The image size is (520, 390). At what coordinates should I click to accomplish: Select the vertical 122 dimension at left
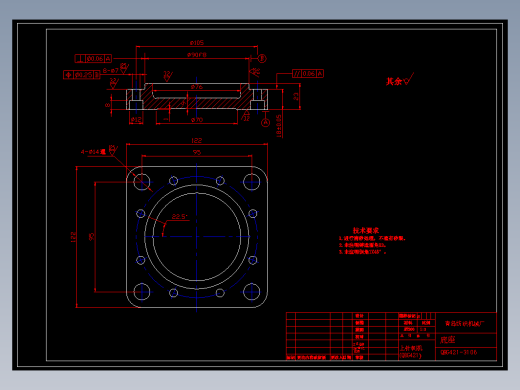(x=73, y=237)
